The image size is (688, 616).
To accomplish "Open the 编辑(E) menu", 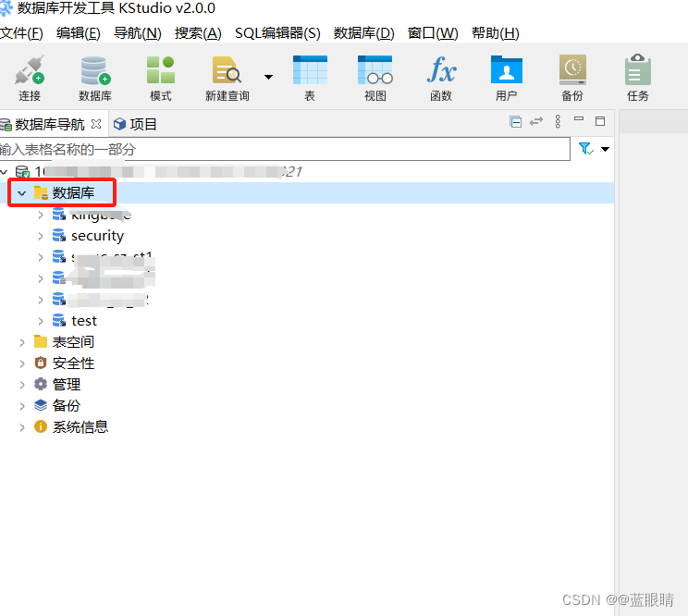I will pyautogui.click(x=78, y=33).
